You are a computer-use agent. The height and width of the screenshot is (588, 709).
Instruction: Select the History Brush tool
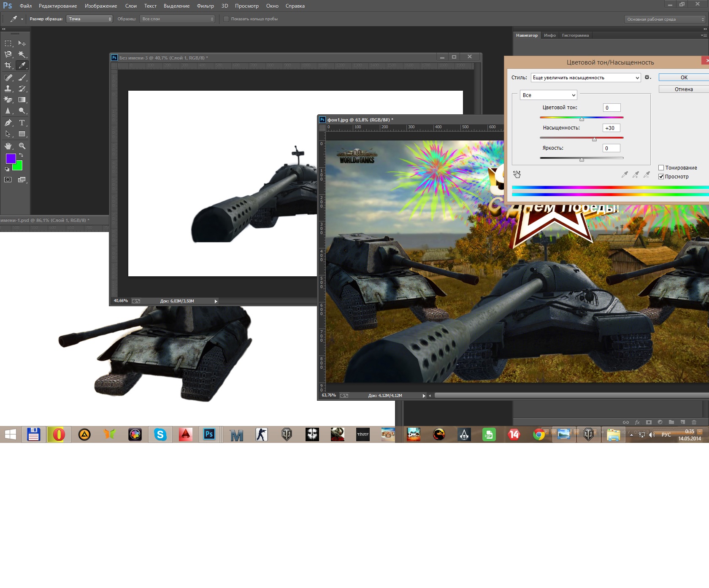click(22, 89)
